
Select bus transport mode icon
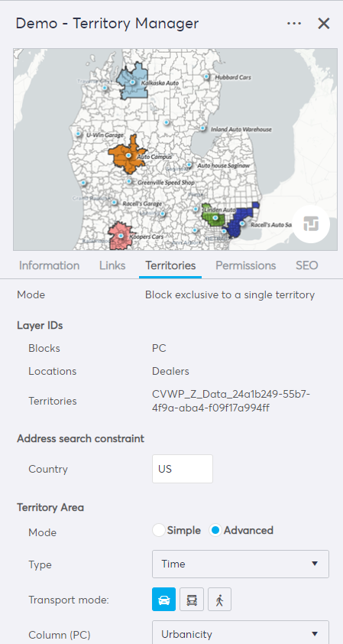click(x=192, y=599)
